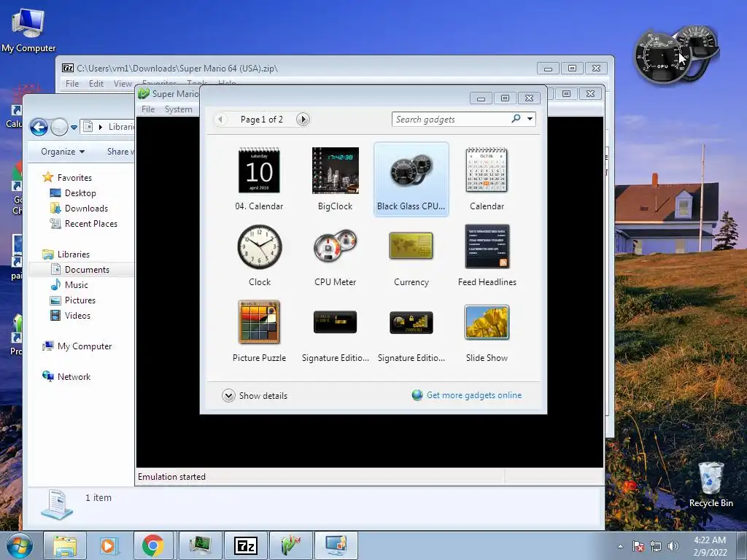Show hidden tray icons arrow
The height and width of the screenshot is (560, 747).
(x=620, y=546)
